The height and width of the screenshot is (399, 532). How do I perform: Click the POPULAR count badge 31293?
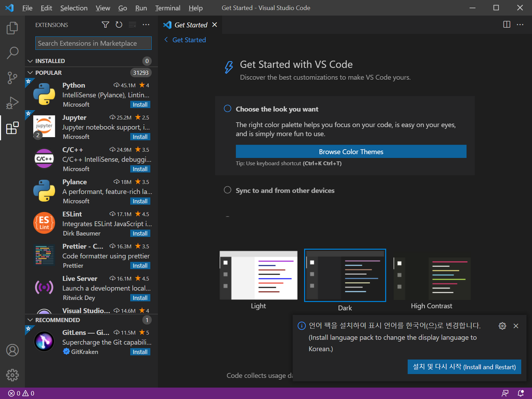tap(141, 73)
